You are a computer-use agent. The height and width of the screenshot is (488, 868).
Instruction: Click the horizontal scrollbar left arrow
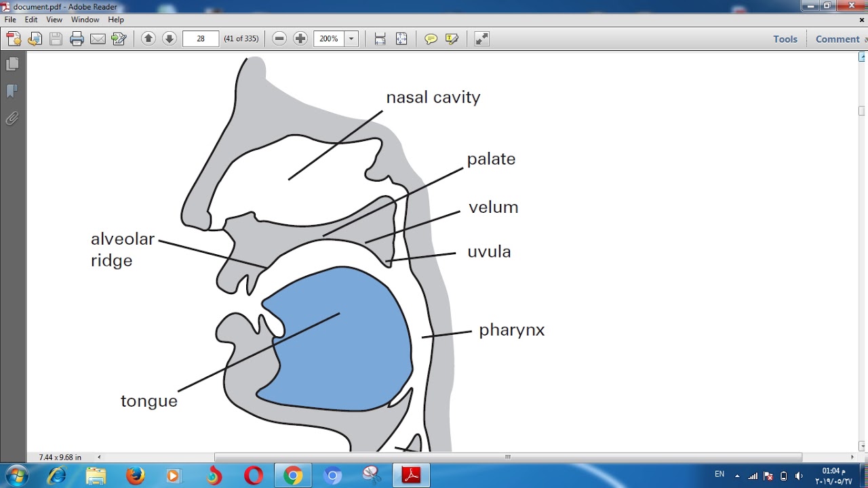coord(99,457)
